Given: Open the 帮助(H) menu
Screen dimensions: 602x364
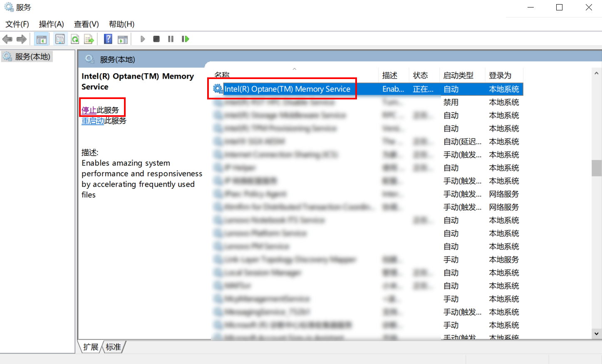Looking at the screenshot, I should [x=121, y=24].
